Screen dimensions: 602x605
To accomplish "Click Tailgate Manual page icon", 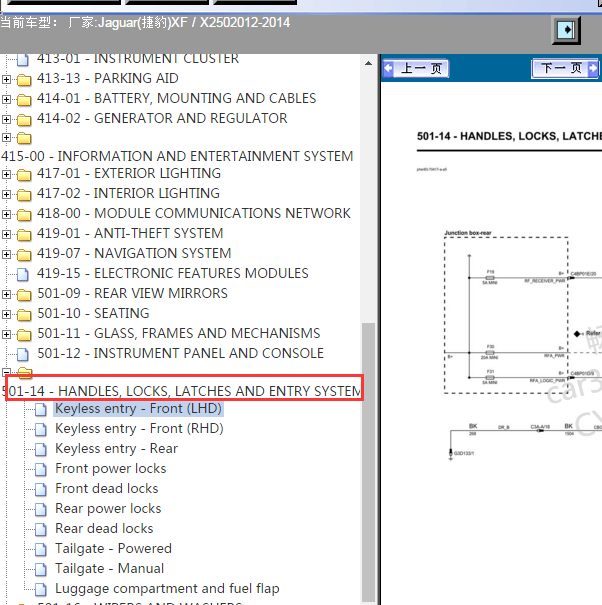I will click(41, 570).
